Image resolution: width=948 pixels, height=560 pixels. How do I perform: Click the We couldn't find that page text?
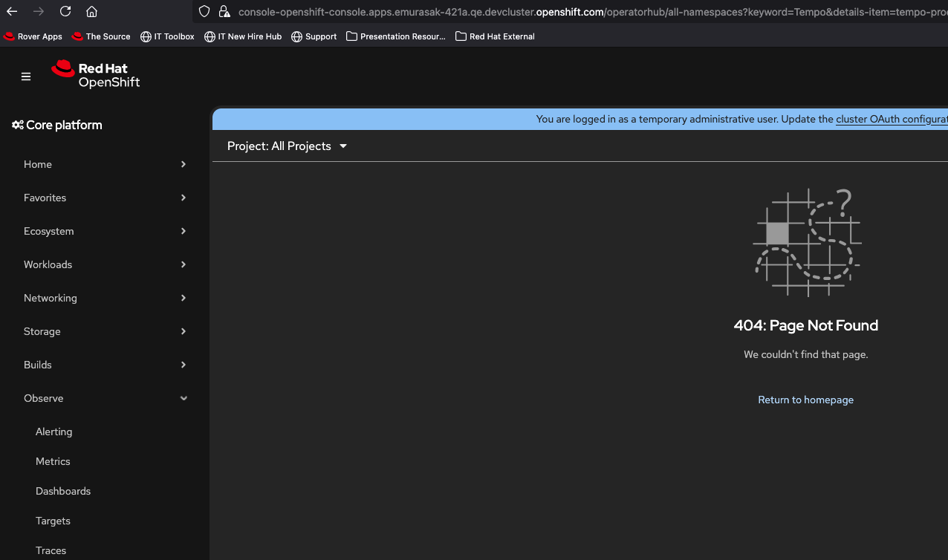pos(805,354)
